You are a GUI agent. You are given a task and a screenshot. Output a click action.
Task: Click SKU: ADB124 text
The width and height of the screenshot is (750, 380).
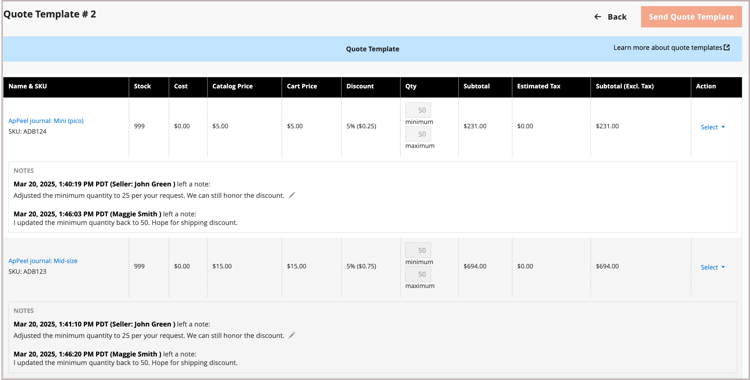coord(27,132)
